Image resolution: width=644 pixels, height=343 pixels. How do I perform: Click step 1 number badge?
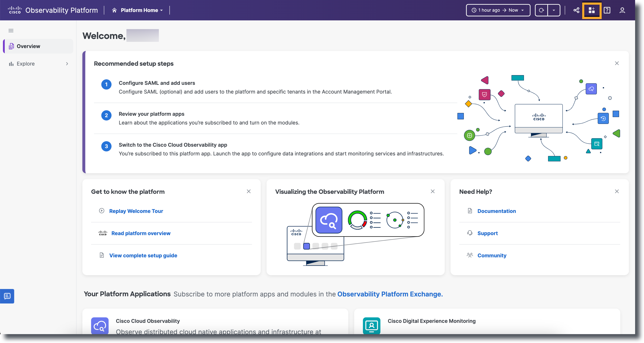click(106, 84)
